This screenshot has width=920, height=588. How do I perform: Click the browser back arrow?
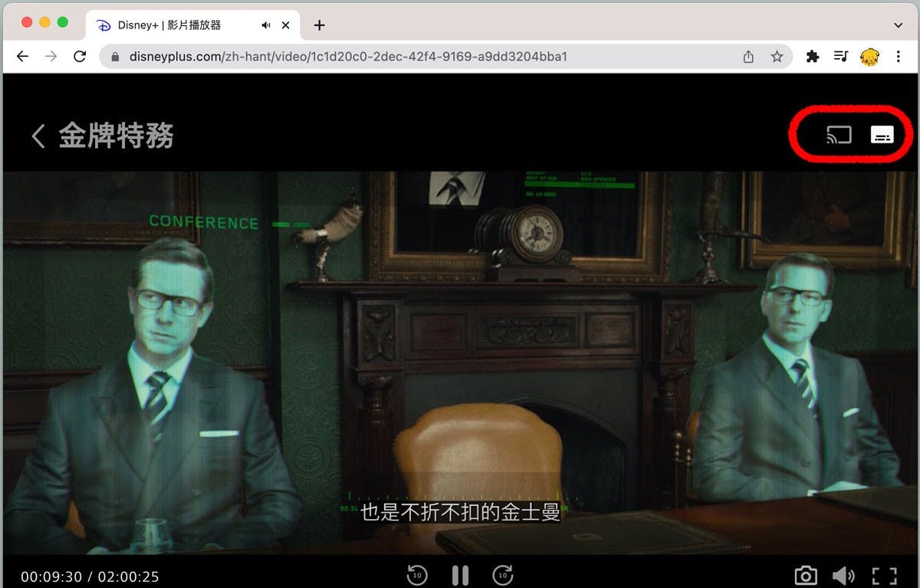pos(22,56)
